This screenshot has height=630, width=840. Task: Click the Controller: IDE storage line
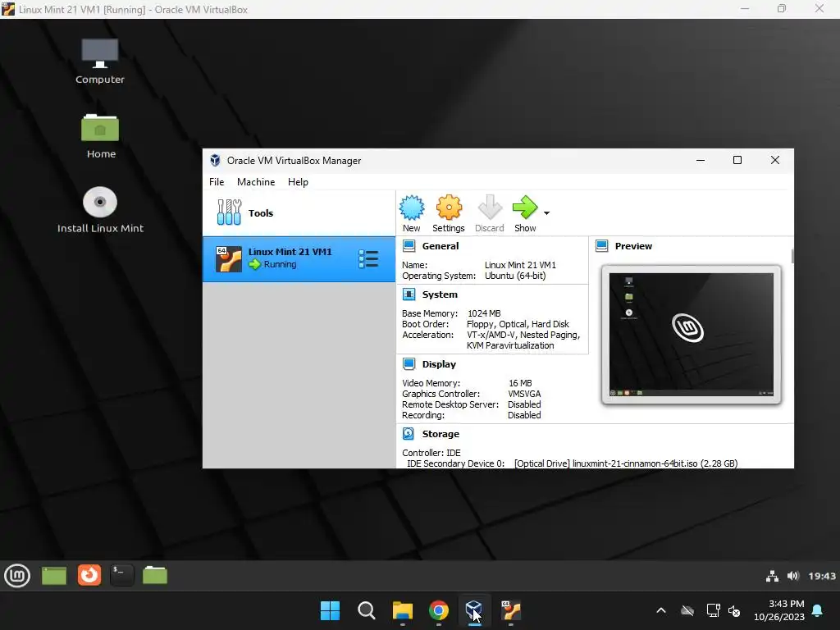pos(431,453)
